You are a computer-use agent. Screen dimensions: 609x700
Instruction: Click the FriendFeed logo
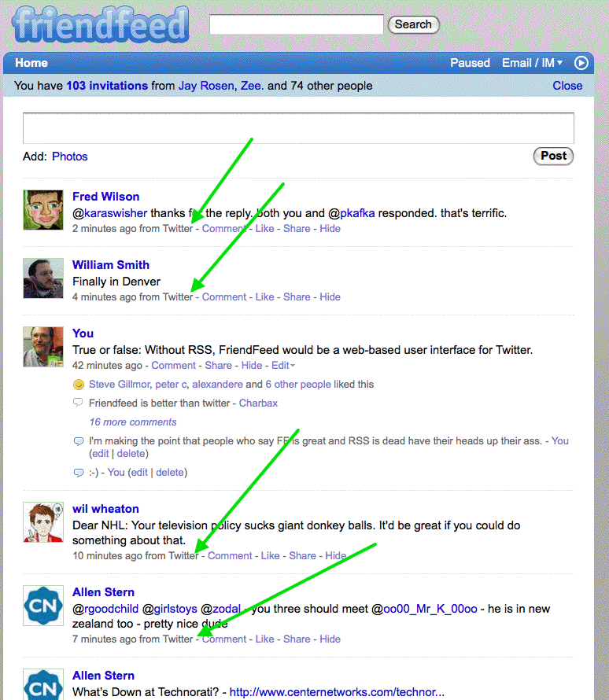click(x=101, y=24)
